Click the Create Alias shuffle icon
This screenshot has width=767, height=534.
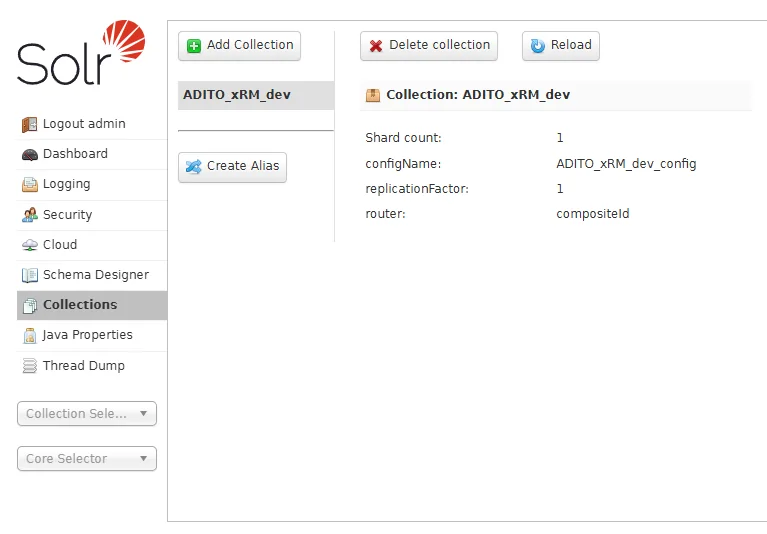coord(194,167)
